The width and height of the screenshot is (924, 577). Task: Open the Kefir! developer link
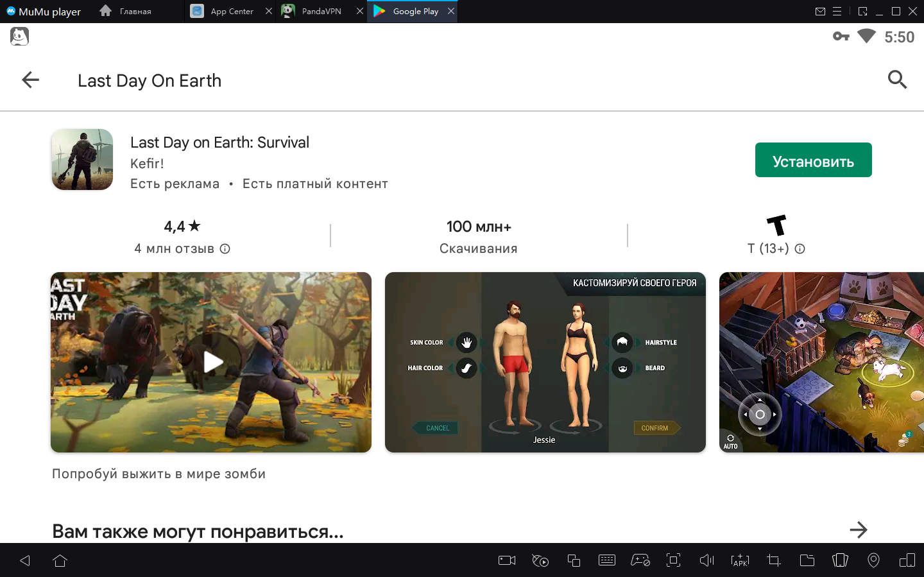point(147,164)
